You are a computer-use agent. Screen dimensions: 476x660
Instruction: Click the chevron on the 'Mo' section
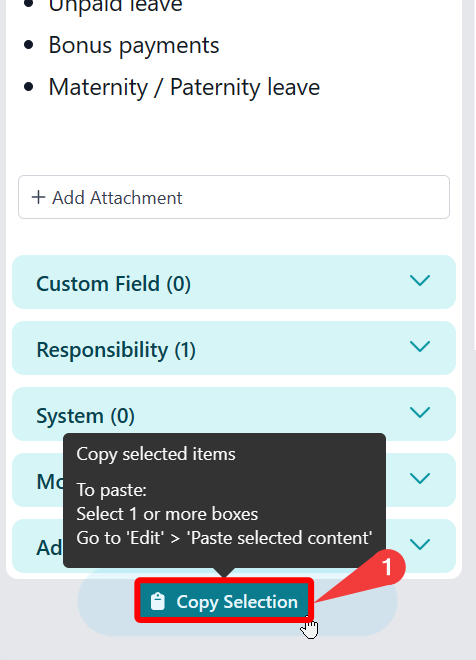point(420,479)
